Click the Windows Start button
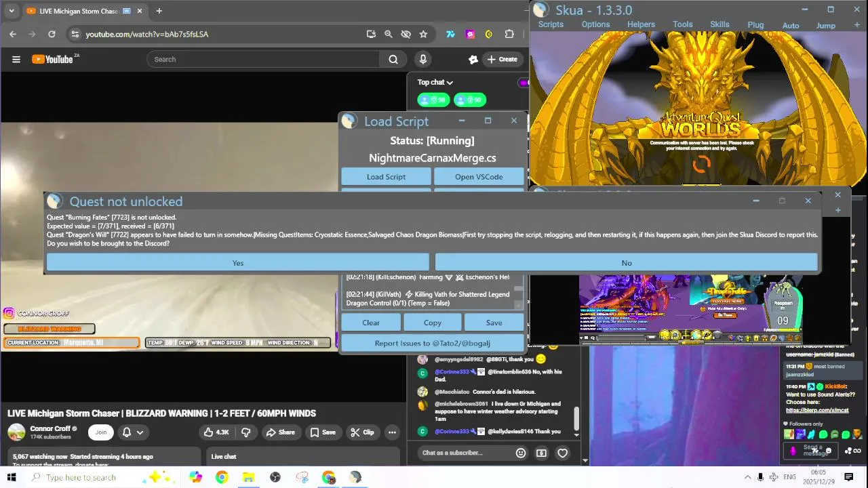The image size is (868, 488). tap(12, 477)
